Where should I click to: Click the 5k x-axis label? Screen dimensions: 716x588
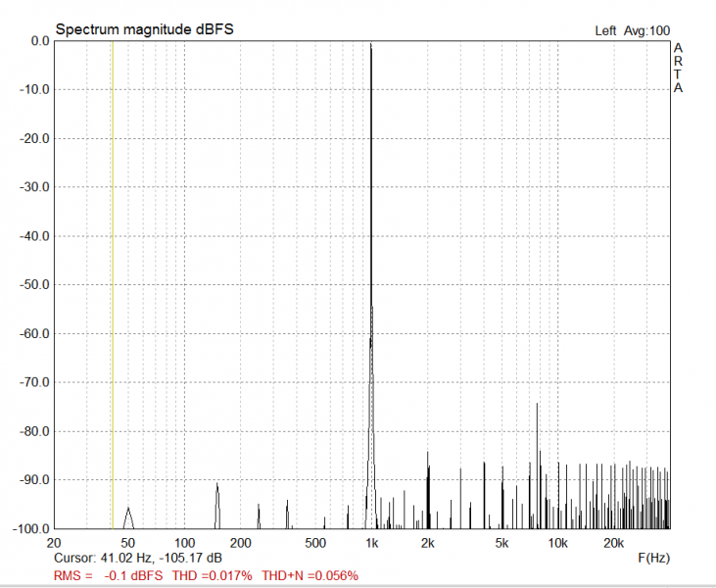click(501, 543)
